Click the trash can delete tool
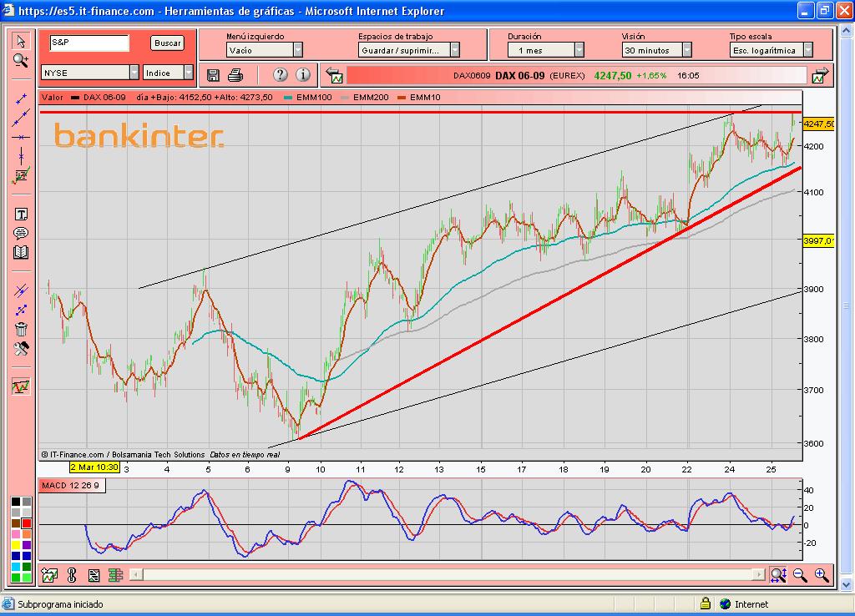Image resolution: width=855 pixels, height=616 pixels. [x=21, y=329]
